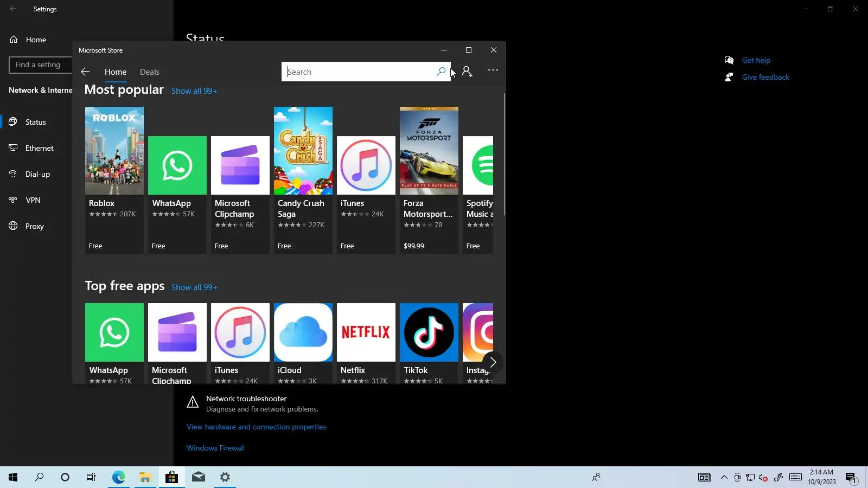The image size is (868, 488).
Task: Open File Explorer from the taskbar
Action: point(145,477)
